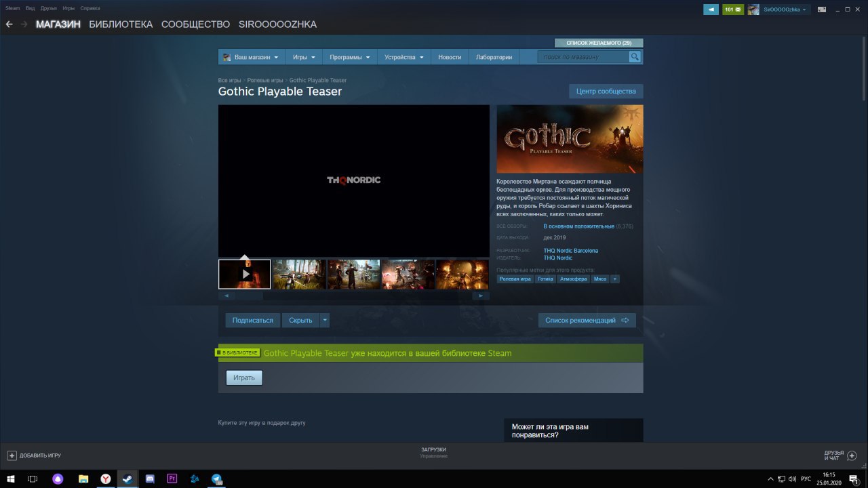The image size is (868, 488).
Task: Open the 'Игры' menu in the menu bar
Action: coord(68,8)
